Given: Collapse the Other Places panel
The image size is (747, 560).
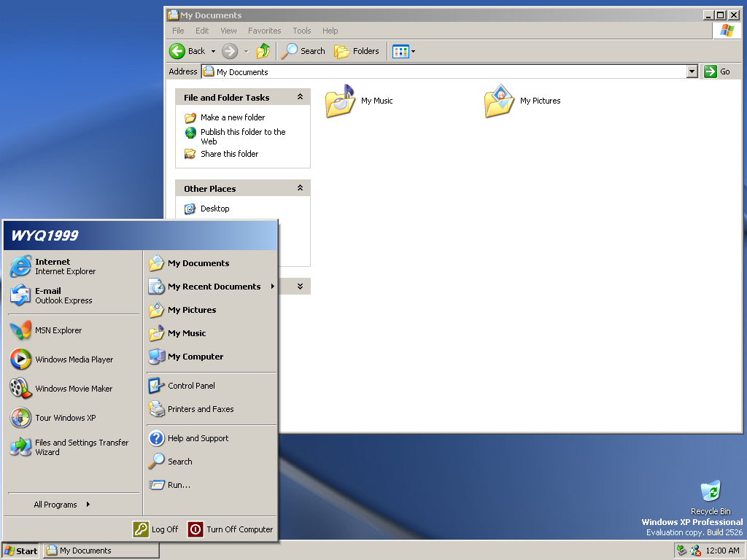Looking at the screenshot, I should point(300,189).
